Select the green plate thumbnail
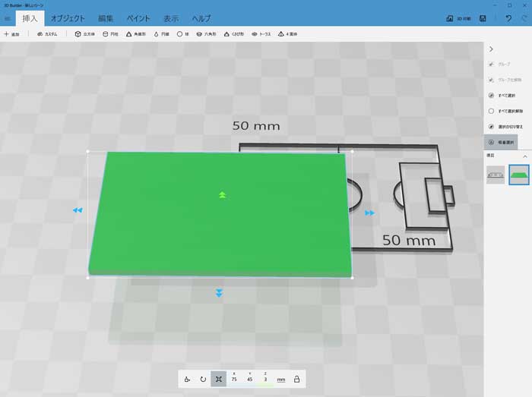The image size is (532, 397). coord(519,175)
